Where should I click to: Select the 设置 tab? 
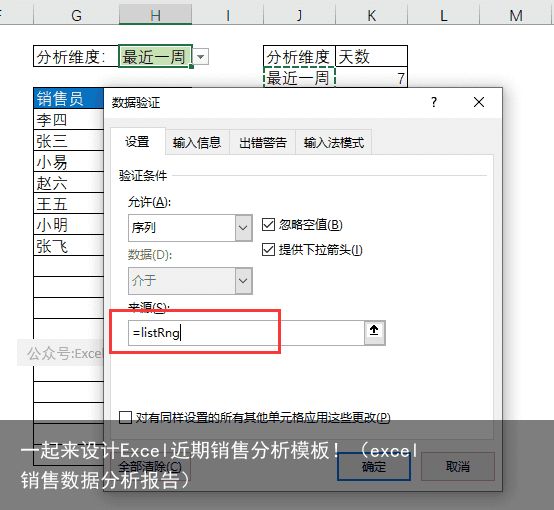click(x=137, y=142)
